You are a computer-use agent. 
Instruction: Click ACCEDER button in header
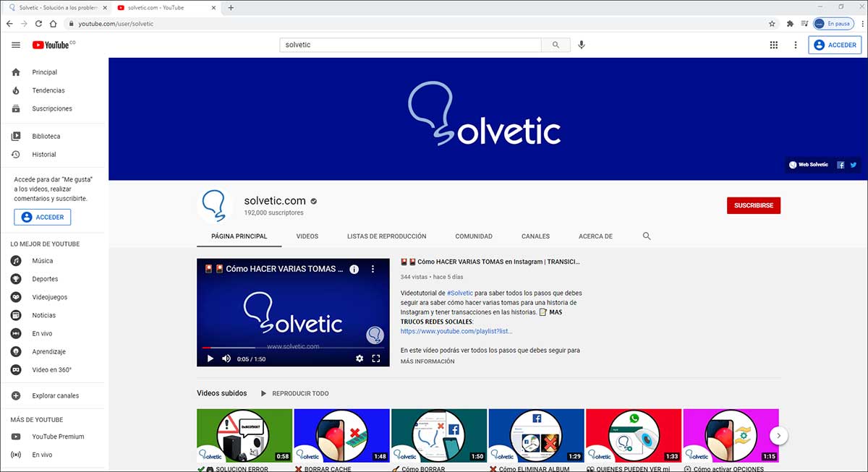pyautogui.click(x=835, y=45)
